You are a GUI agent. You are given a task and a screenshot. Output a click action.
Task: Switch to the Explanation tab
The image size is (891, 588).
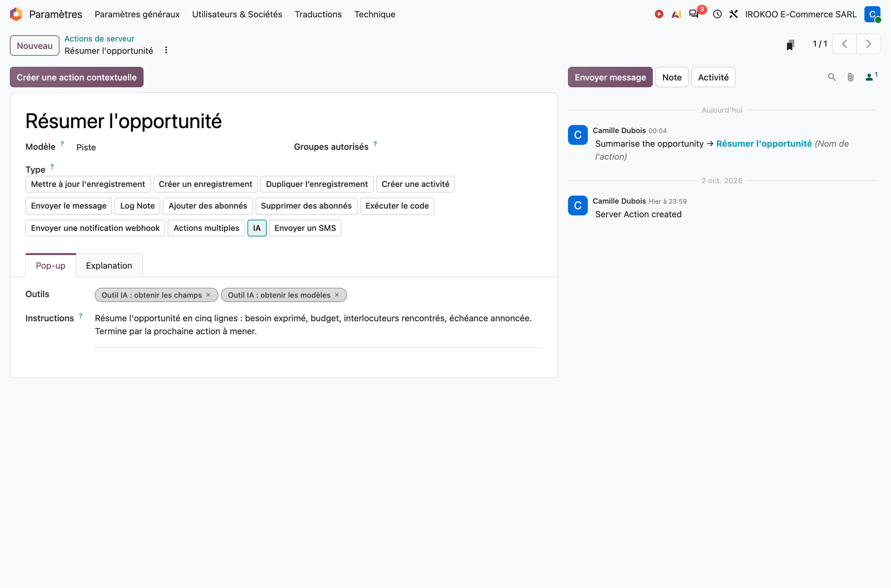tap(109, 265)
